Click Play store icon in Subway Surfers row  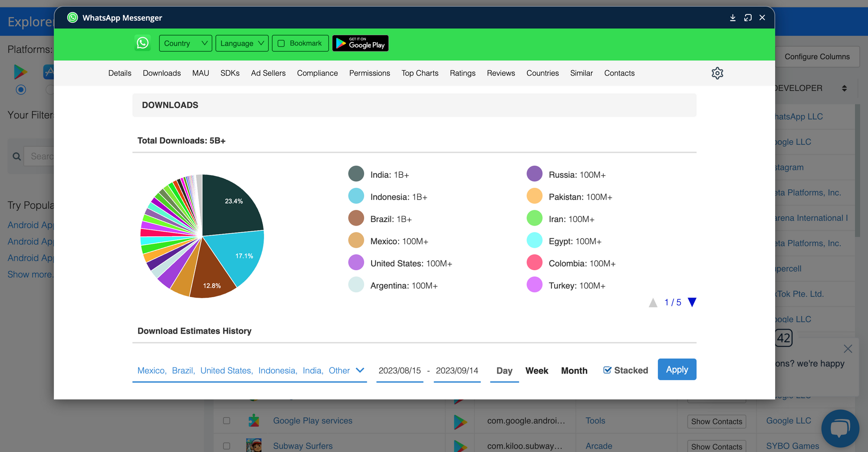click(460, 446)
